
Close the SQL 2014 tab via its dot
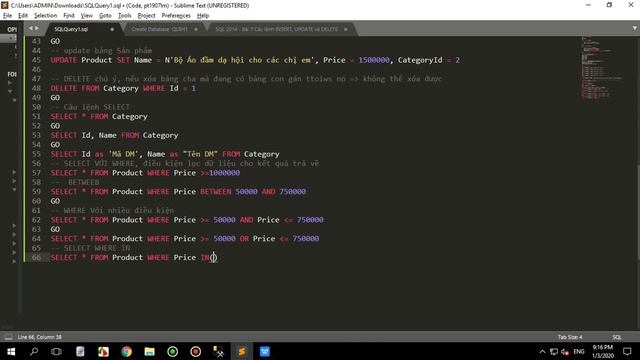point(346,29)
